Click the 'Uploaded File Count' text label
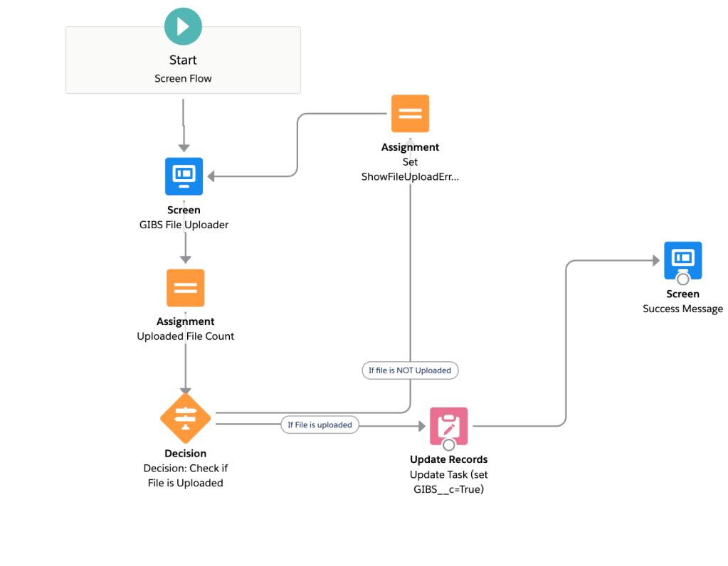This screenshot has width=728, height=566. point(185,336)
